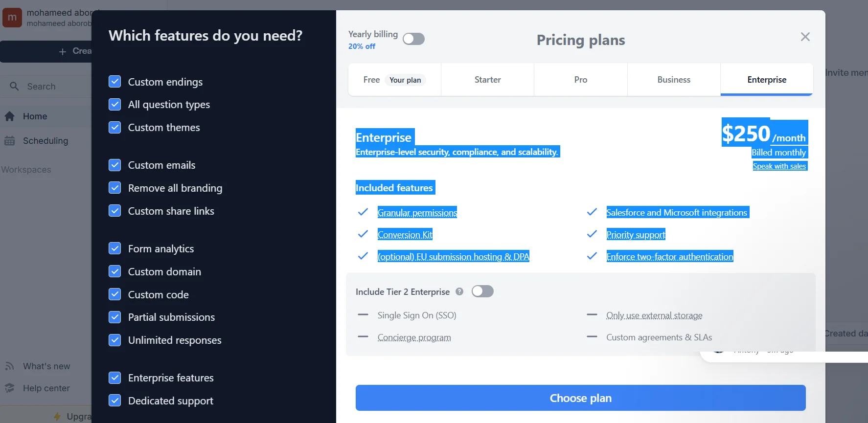This screenshot has width=868, height=423.
Task: Click the Tier 2 Enterprise help icon
Action: (459, 291)
